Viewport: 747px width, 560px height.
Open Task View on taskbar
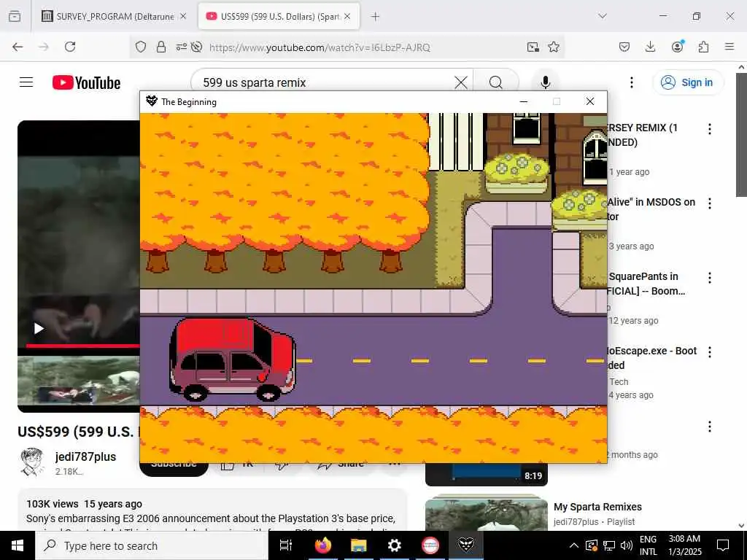pyautogui.click(x=286, y=545)
